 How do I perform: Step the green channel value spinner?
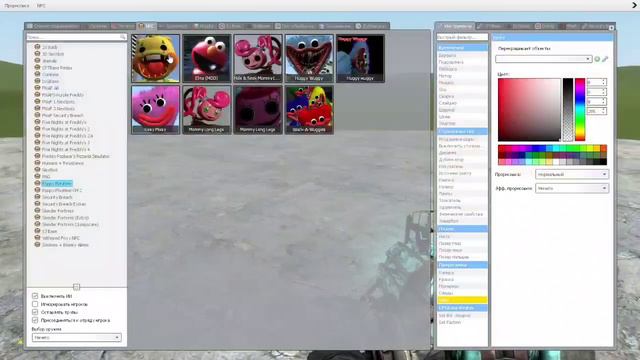[604, 92]
